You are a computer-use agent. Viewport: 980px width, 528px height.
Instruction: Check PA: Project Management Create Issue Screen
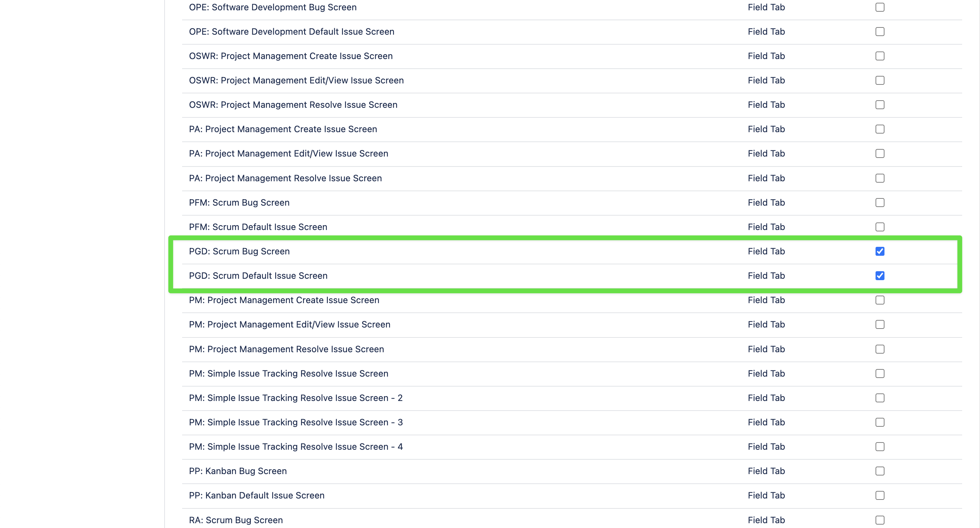[x=880, y=129]
